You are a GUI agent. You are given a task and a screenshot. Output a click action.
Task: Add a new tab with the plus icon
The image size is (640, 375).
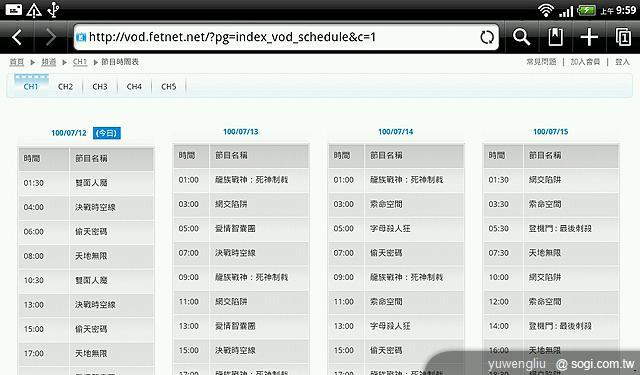tap(589, 37)
